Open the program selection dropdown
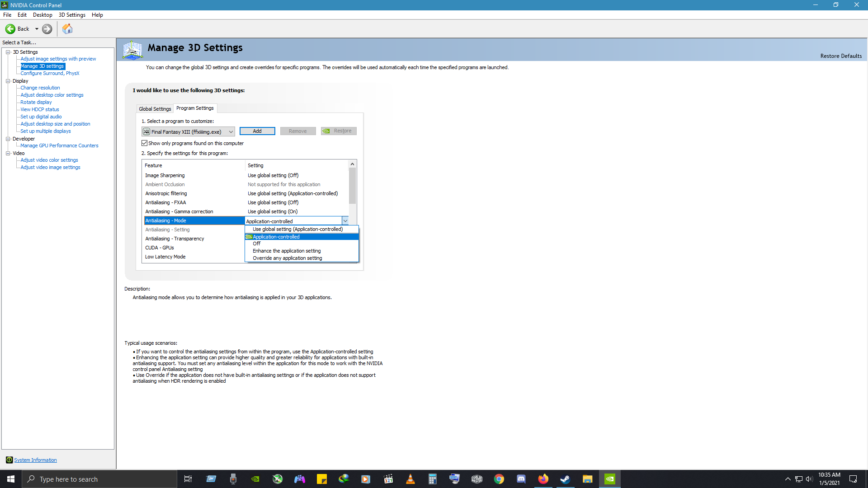 point(231,131)
